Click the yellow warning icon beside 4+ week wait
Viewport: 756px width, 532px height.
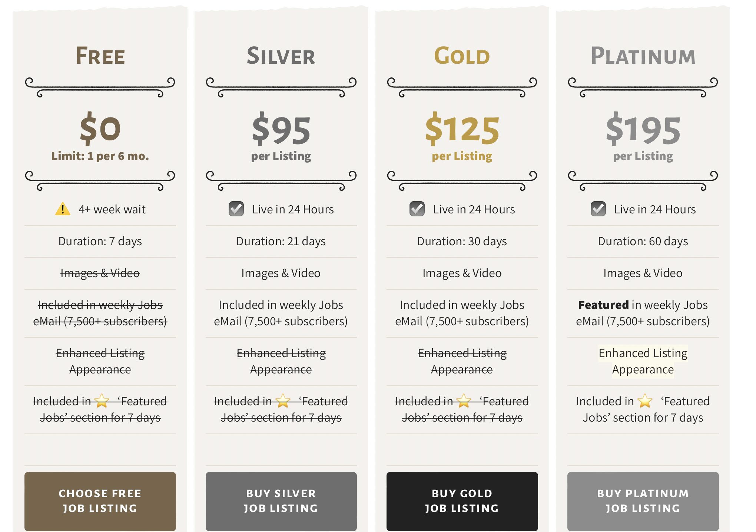click(x=63, y=209)
